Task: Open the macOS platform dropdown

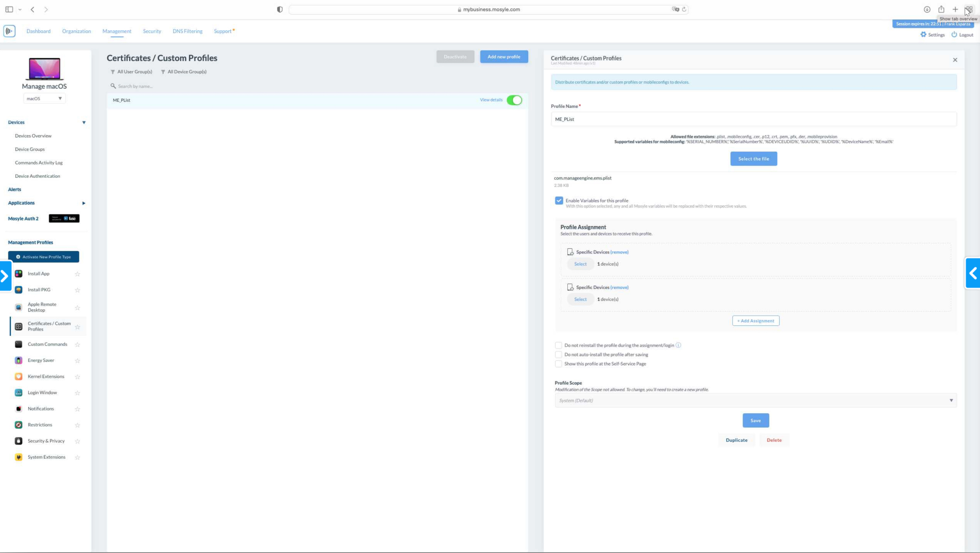Action: pos(44,99)
